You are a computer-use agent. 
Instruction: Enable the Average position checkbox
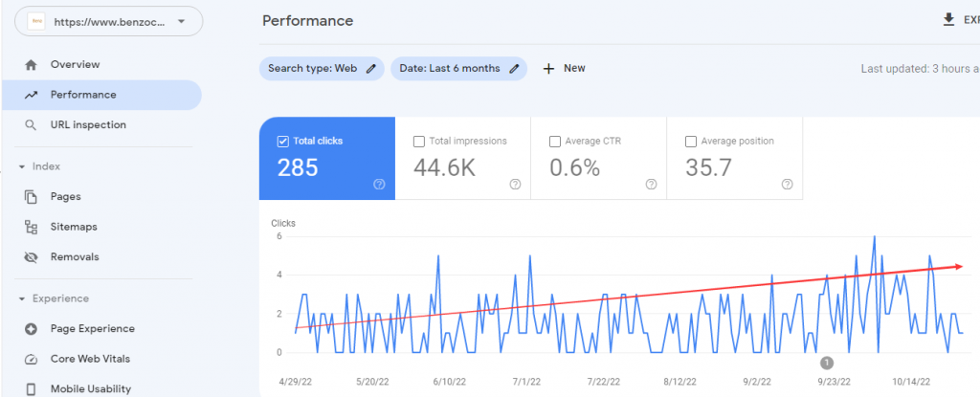pyautogui.click(x=691, y=142)
